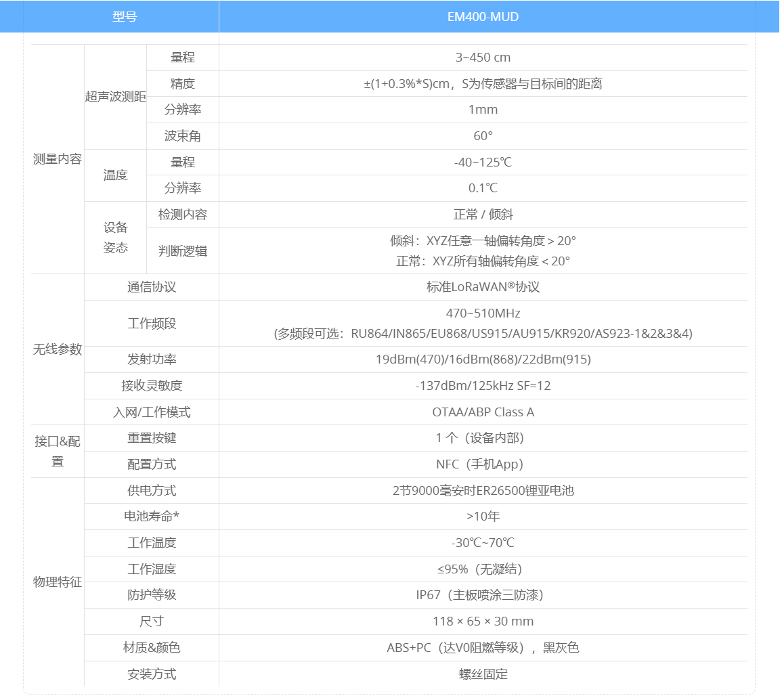Click the 型号 header cell
The width and height of the screenshot is (782, 700).
pyautogui.click(x=124, y=17)
